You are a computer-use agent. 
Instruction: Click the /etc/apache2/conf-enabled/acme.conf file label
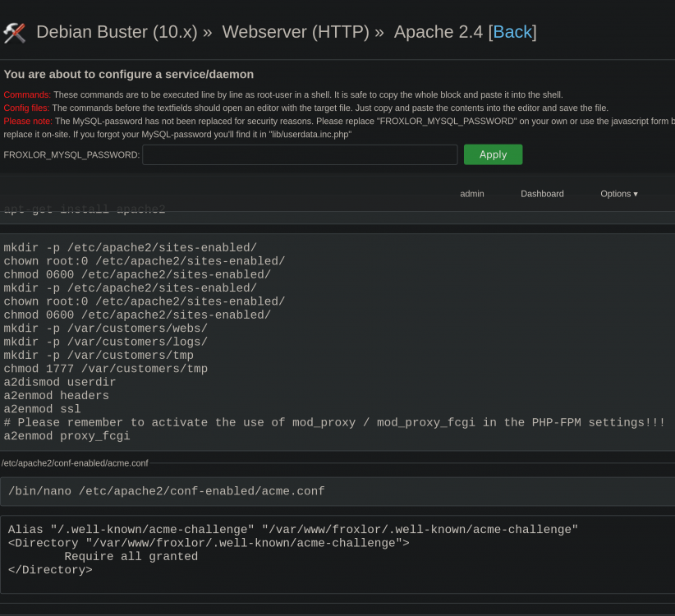pos(75,463)
